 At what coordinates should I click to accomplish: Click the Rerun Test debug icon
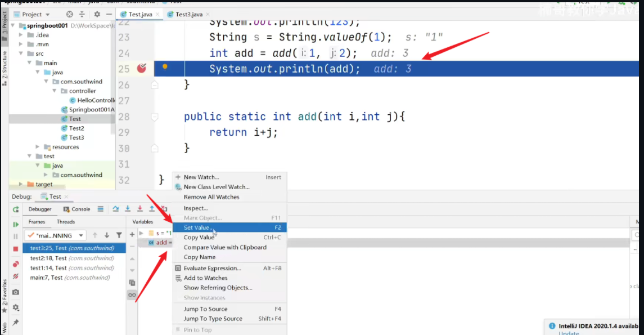coord(16,209)
